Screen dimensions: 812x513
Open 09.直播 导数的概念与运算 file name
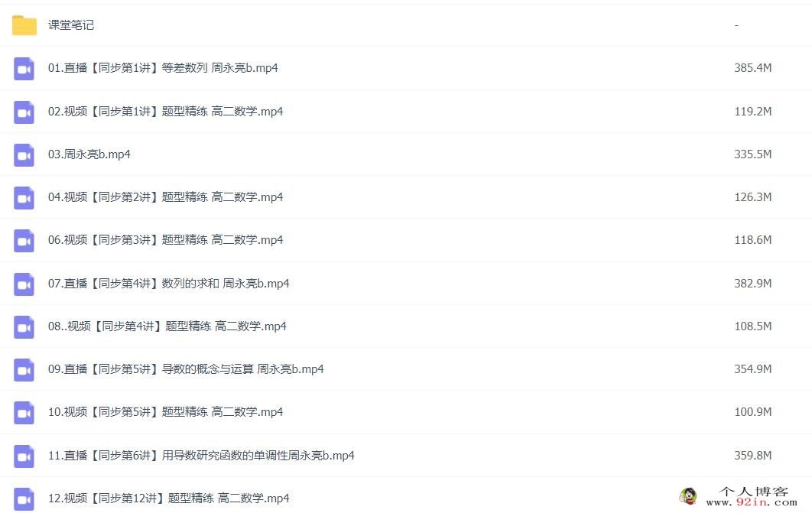pos(186,369)
